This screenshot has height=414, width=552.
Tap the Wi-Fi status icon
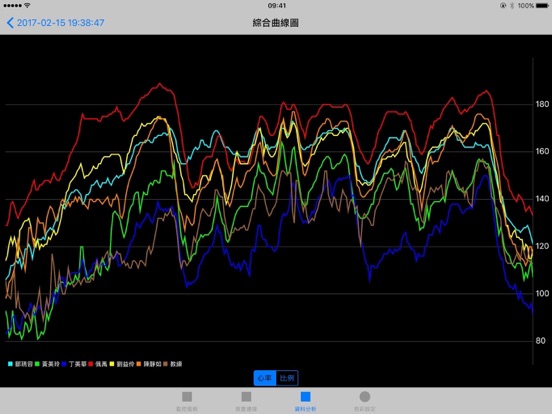pos(27,5)
